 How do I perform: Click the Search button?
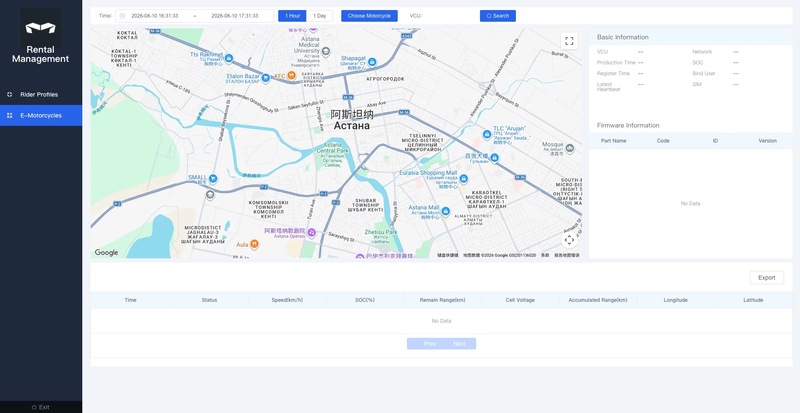pyautogui.click(x=498, y=16)
